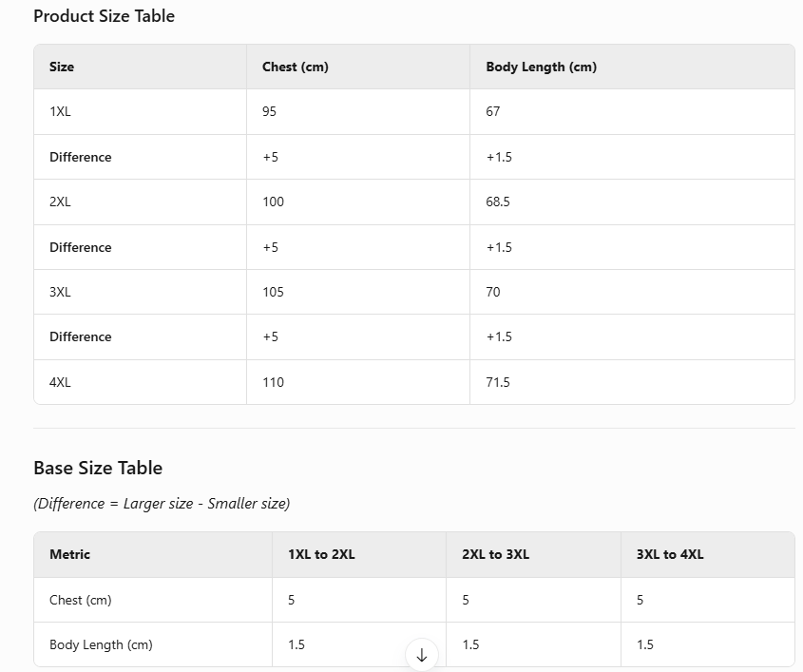Click the "3XL to 4XL" column header

pos(670,554)
